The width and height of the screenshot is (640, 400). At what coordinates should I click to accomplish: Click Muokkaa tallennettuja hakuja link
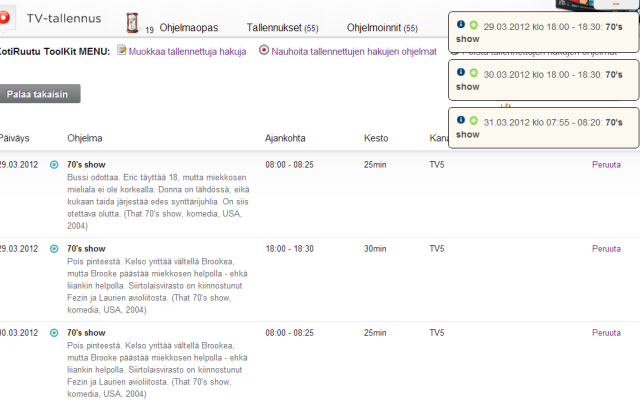tap(187, 51)
